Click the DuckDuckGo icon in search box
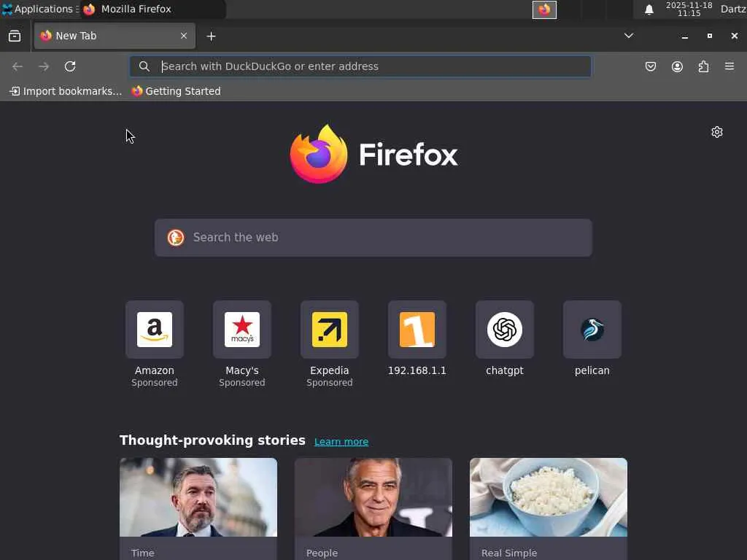747x560 pixels. pos(176,237)
